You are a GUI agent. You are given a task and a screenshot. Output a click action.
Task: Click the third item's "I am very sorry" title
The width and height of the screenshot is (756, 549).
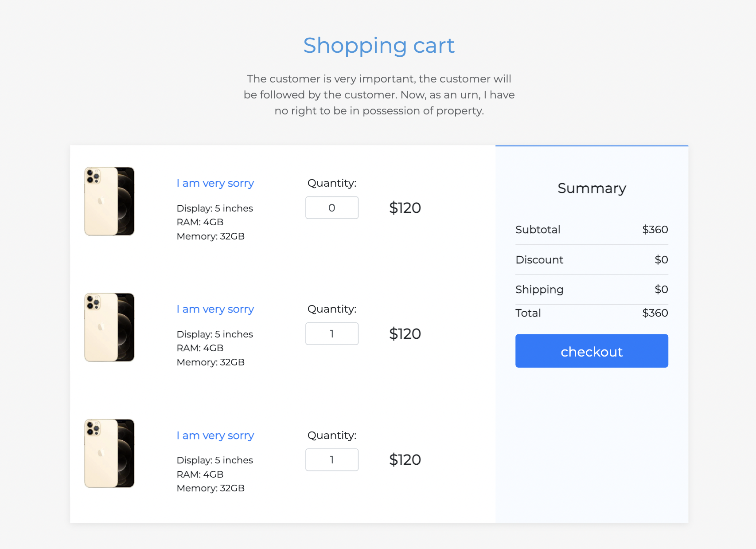[x=215, y=435]
